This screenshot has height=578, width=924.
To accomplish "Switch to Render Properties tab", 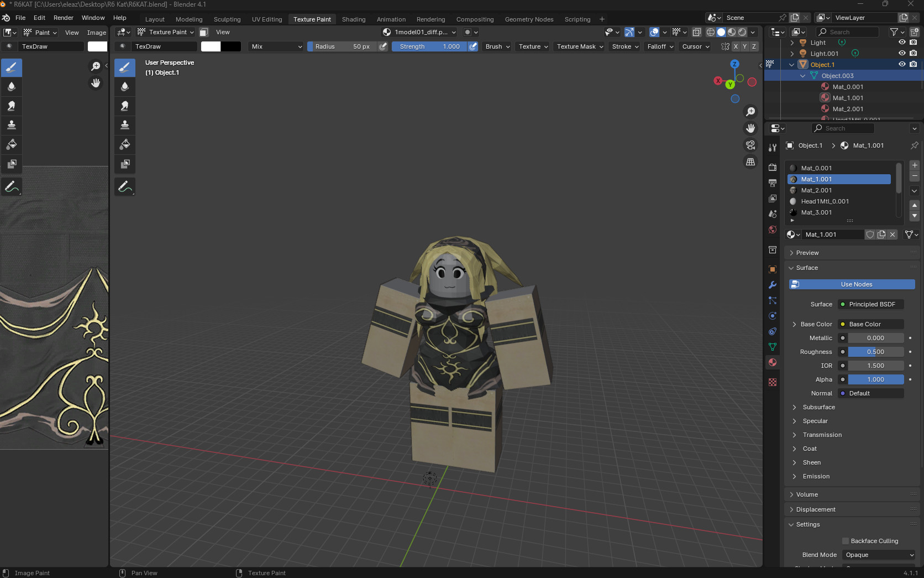I will click(772, 168).
